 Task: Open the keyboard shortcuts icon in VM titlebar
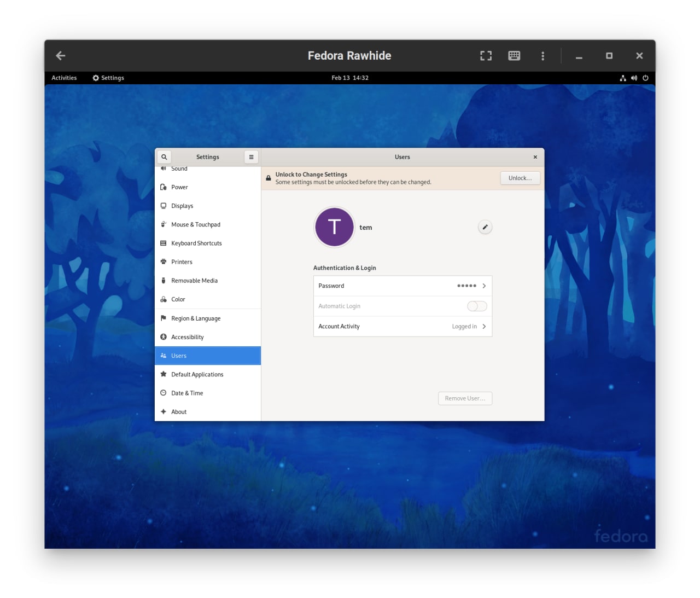tap(514, 55)
